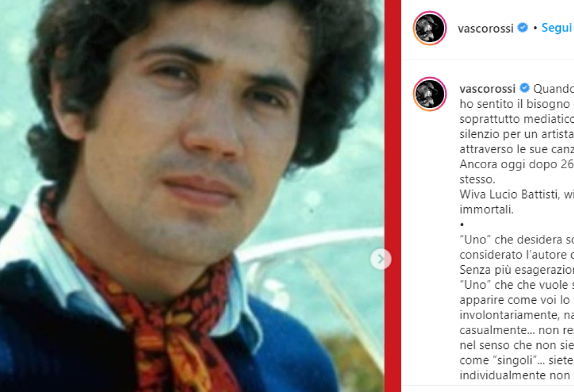
Task: Click the bullet separator in the caption
Action: point(462,224)
